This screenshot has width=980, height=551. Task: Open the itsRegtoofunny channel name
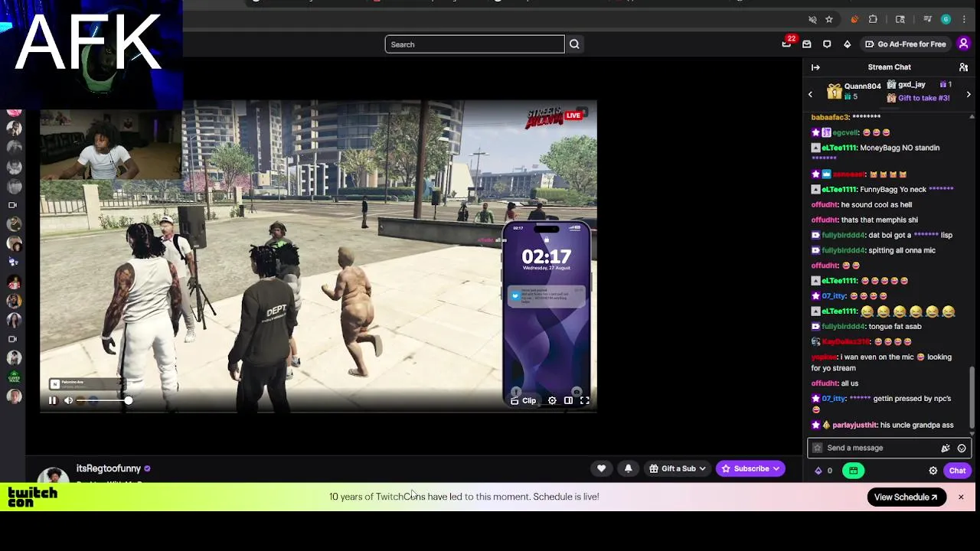coord(109,468)
